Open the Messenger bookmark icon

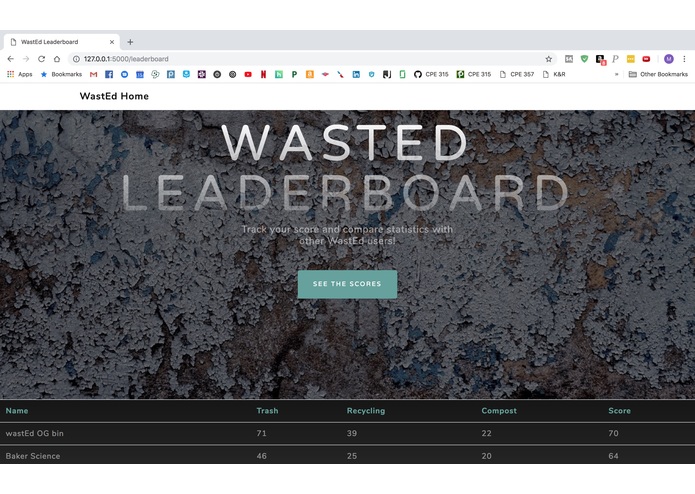(x=125, y=74)
